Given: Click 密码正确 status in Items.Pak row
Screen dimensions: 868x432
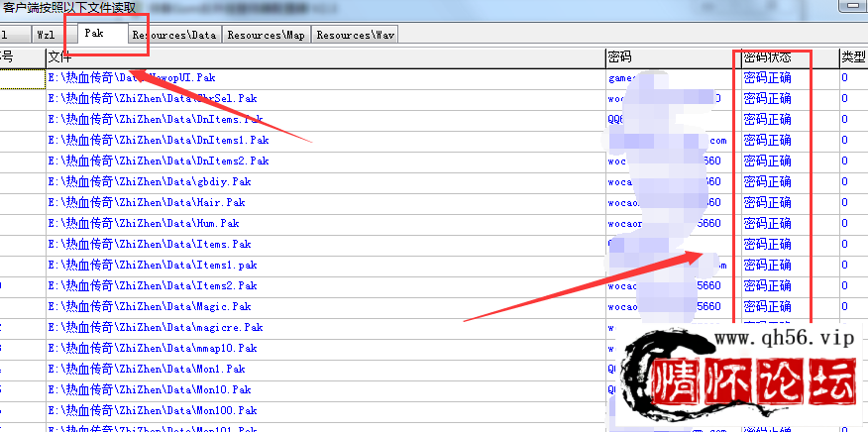Looking at the screenshot, I should click(x=767, y=245).
